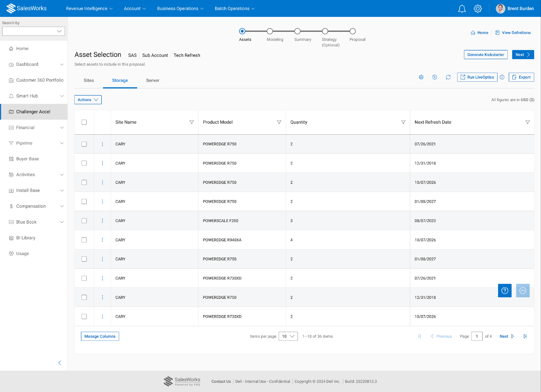This screenshot has width=541, height=392.
Task: Open Challenger Accel in sidebar
Action: click(x=34, y=112)
